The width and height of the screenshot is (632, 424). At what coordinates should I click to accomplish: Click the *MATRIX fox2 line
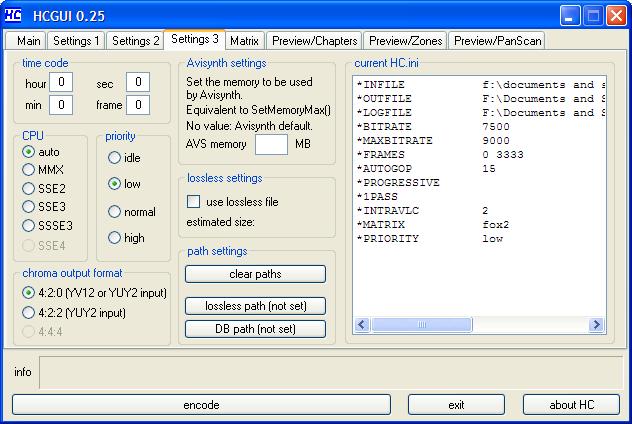pos(433,224)
